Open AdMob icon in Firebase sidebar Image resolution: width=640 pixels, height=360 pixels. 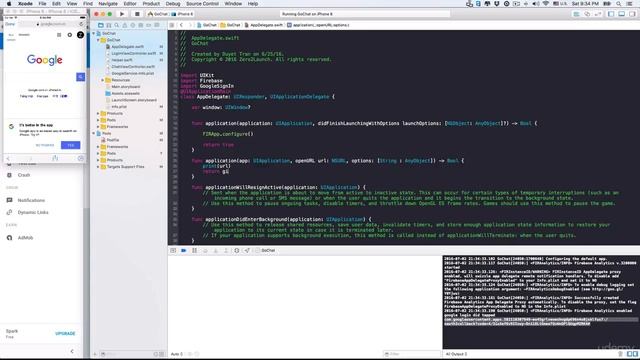pyautogui.click(x=9, y=238)
